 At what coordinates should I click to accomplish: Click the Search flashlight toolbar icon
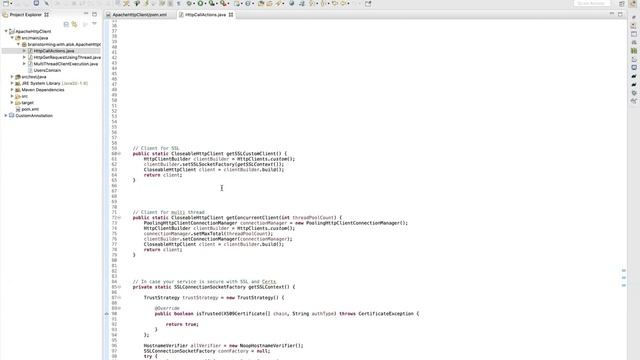coord(279,3)
